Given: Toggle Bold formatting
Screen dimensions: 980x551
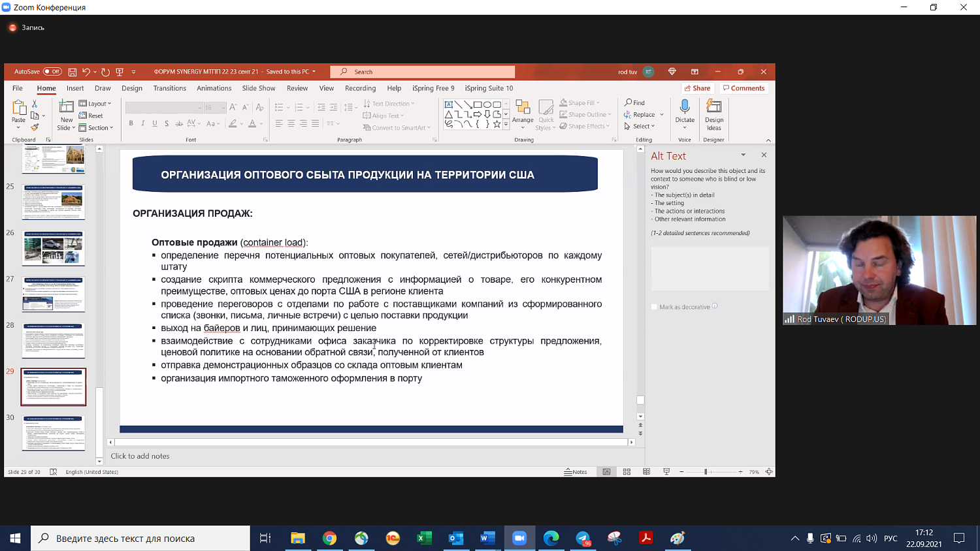Looking at the screenshot, I should point(131,123).
